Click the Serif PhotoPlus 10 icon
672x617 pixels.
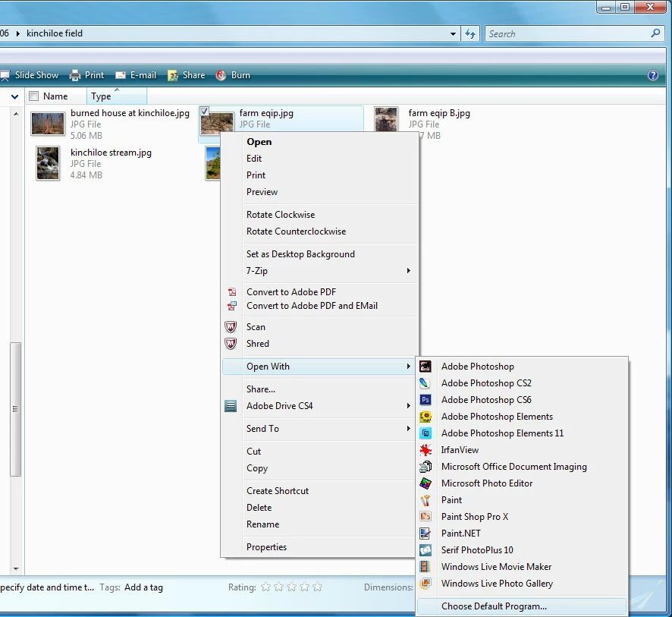coord(425,550)
